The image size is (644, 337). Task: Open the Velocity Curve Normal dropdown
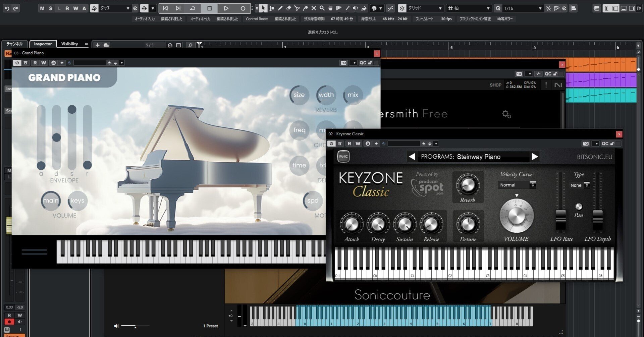pos(517,185)
